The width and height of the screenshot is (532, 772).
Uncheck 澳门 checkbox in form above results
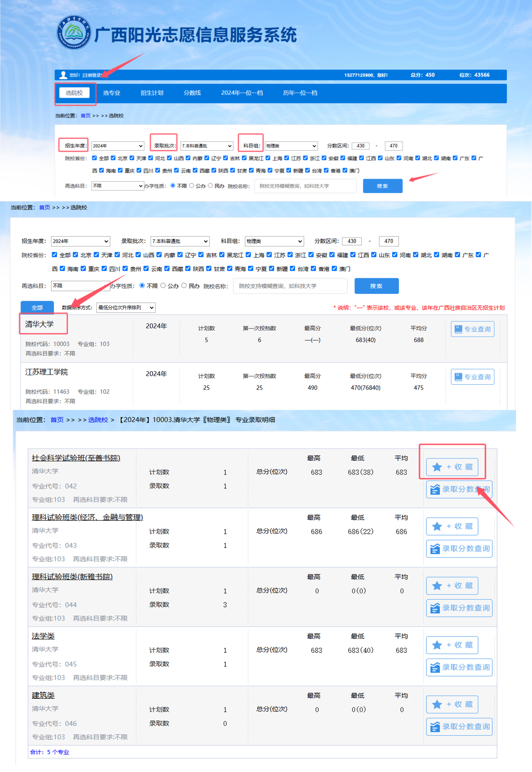pos(334,268)
